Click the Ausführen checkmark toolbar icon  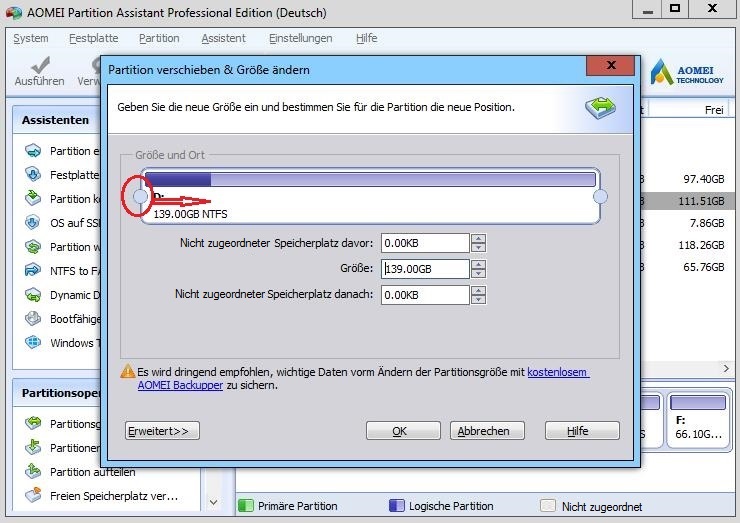(41, 65)
